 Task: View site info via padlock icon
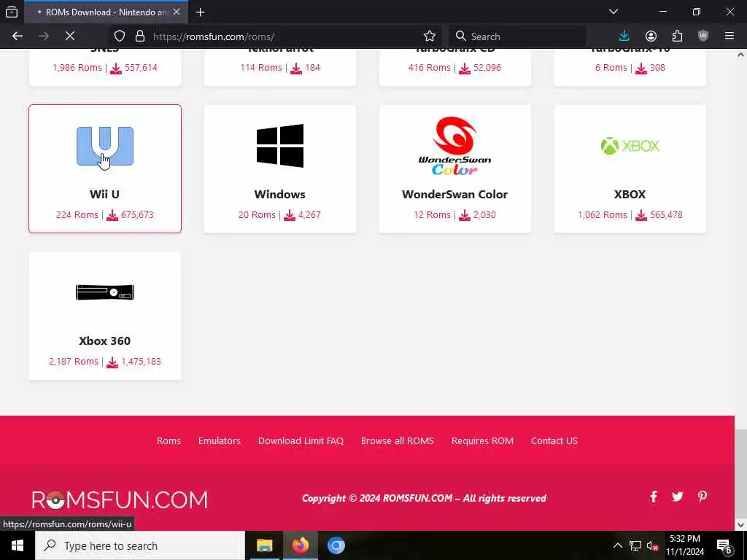pyautogui.click(x=139, y=36)
